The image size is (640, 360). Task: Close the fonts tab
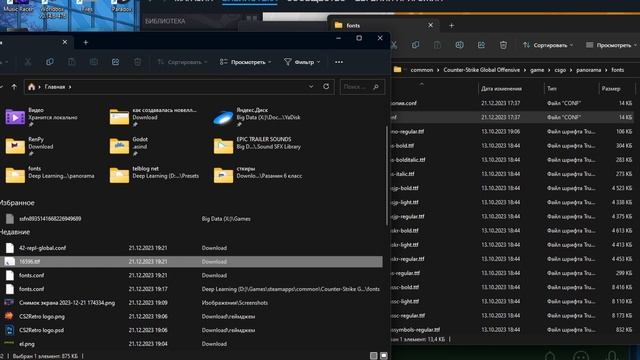(430, 25)
